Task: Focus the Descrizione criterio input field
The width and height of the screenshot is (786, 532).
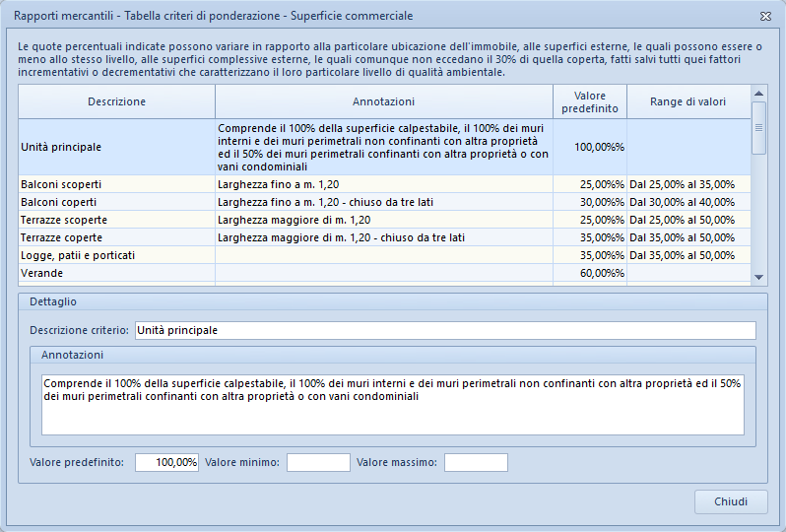Action: (x=445, y=330)
